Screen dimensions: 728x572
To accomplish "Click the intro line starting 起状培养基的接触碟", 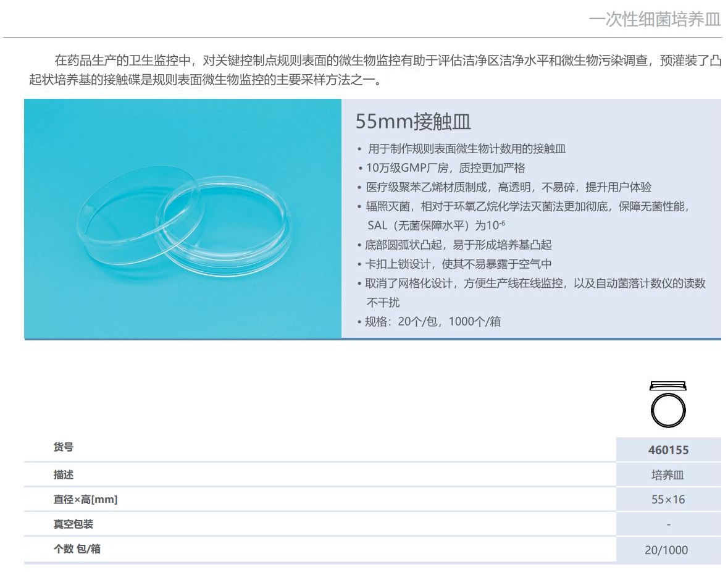I will 206,80.
